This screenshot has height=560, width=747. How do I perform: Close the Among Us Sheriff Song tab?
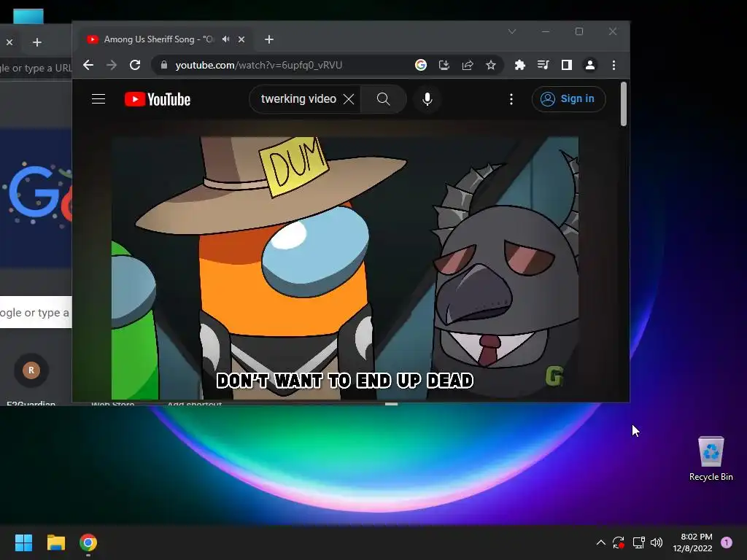[241, 39]
